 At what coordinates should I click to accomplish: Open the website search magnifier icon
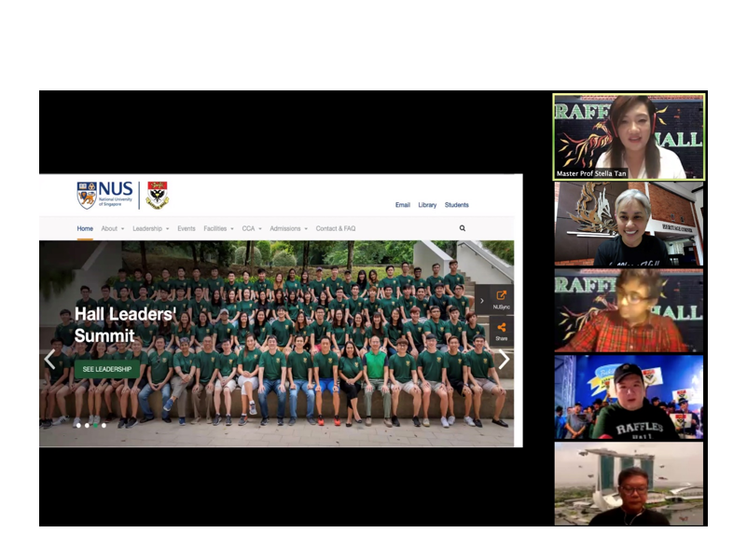(462, 228)
